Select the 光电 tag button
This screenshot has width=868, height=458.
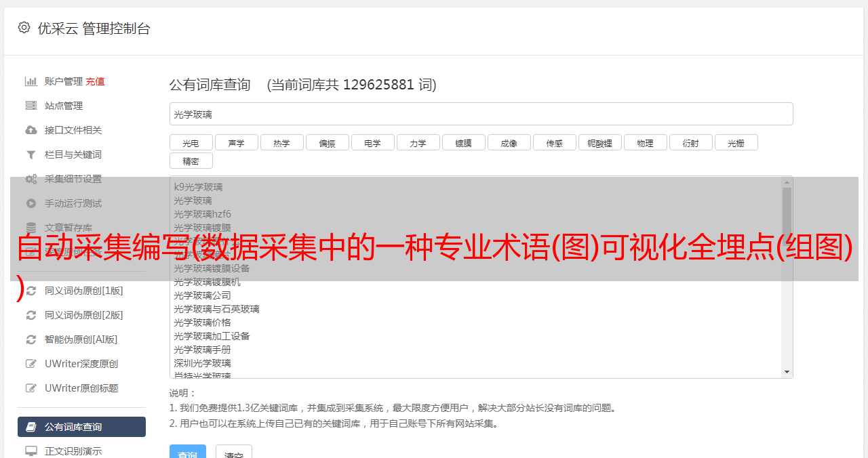191,142
